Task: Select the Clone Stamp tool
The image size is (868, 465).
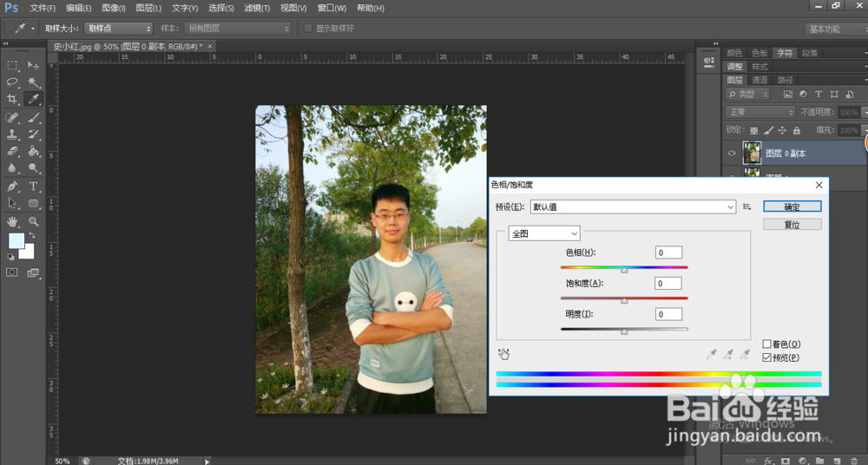Action: click(x=13, y=134)
